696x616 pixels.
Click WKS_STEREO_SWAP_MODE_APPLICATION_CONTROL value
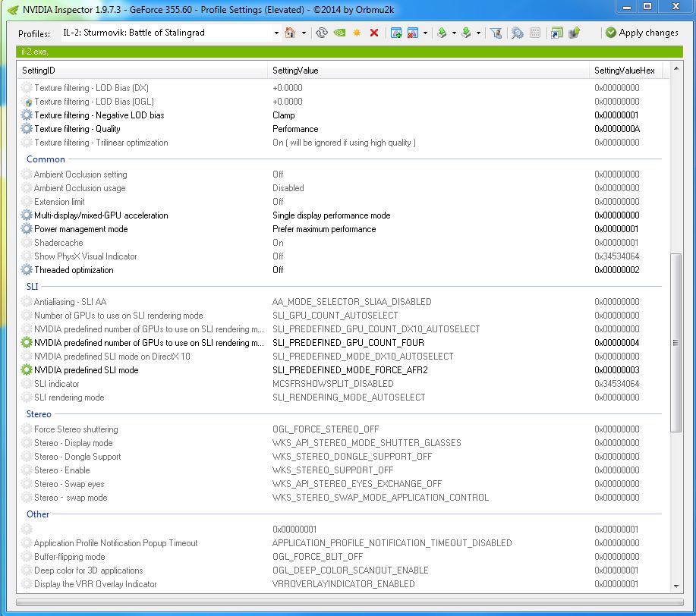tap(380, 498)
